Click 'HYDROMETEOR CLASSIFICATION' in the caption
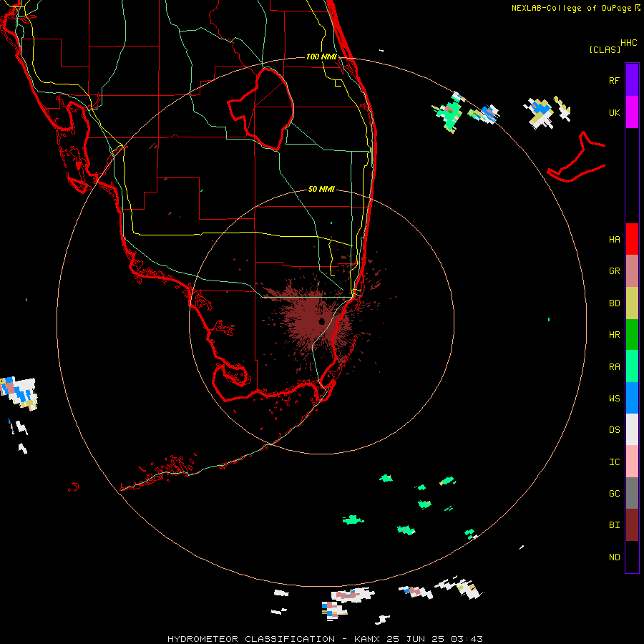This screenshot has height=644, width=644. click(x=251, y=639)
